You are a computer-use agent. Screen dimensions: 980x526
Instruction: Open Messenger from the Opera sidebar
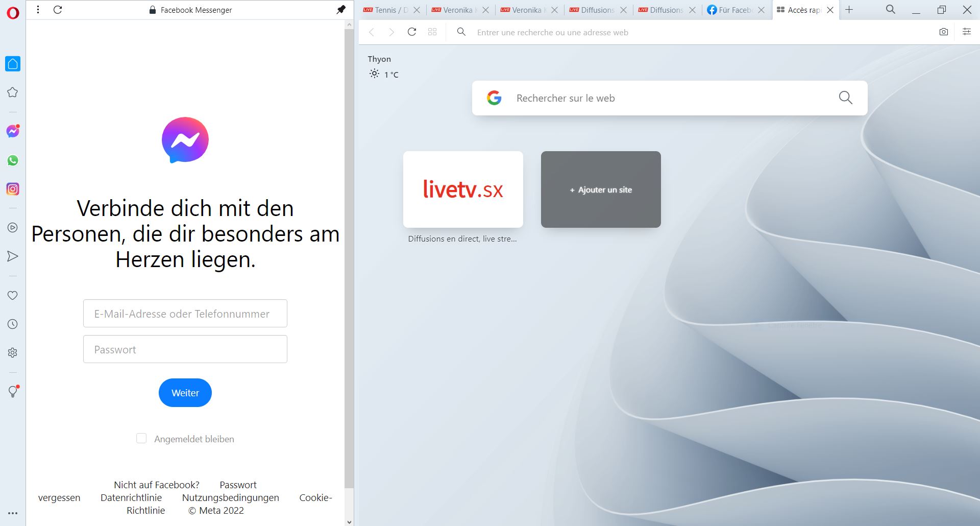(13, 131)
